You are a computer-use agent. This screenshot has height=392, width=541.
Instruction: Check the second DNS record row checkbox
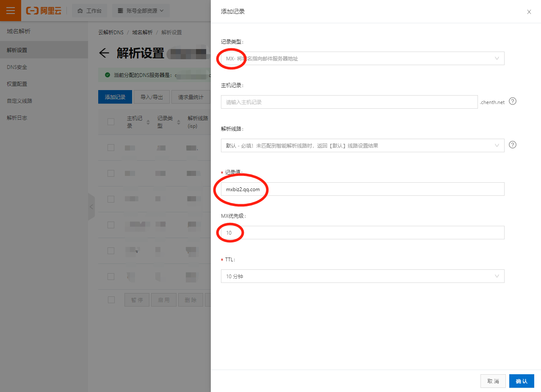[111, 173]
